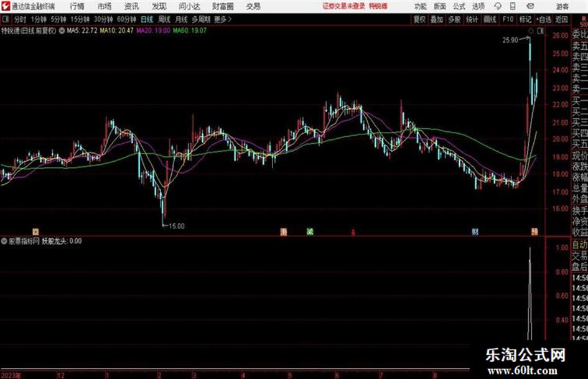Switch to 周线 weekly period
588x379 pixels.
tap(164, 19)
